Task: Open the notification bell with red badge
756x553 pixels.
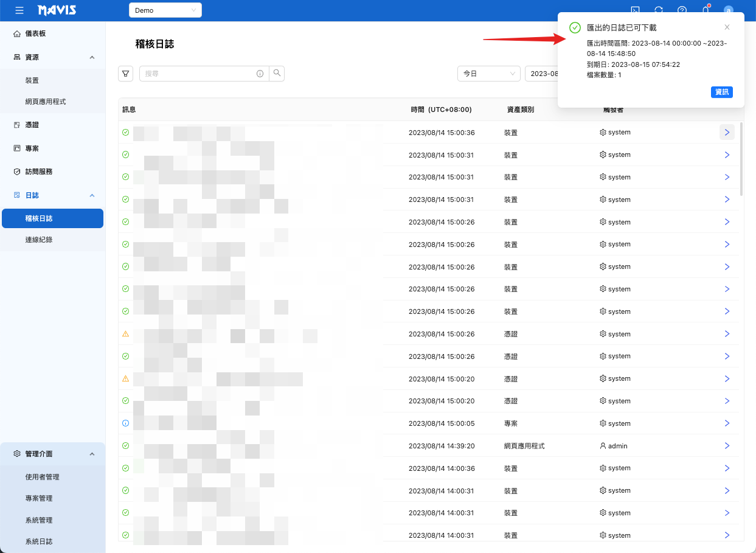Action: pos(705,10)
